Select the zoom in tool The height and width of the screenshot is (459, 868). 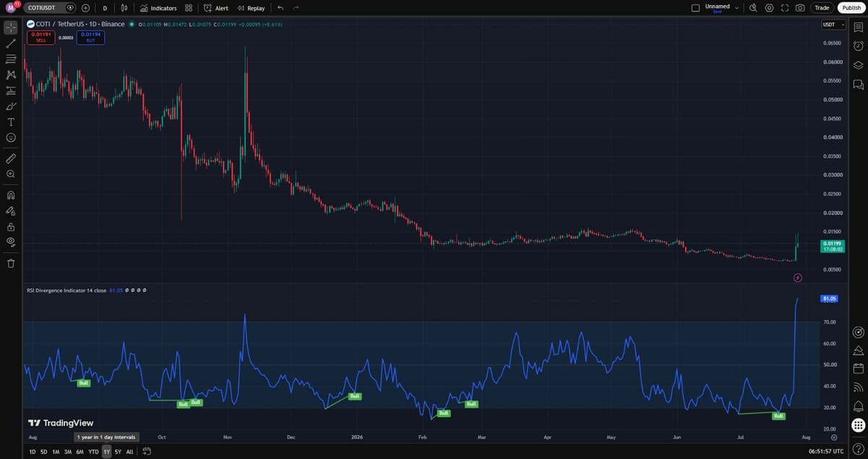[11, 174]
